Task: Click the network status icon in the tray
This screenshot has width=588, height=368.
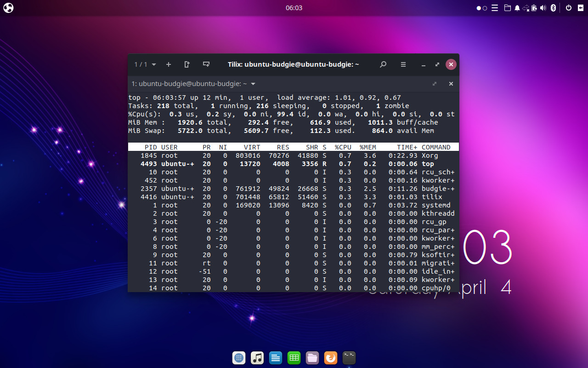Action: (526, 8)
